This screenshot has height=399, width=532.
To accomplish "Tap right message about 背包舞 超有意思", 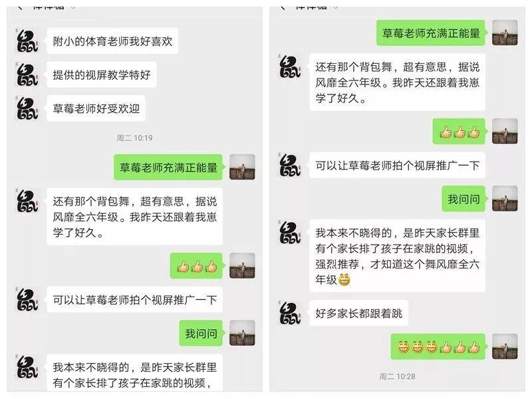I will pyautogui.click(x=397, y=82).
